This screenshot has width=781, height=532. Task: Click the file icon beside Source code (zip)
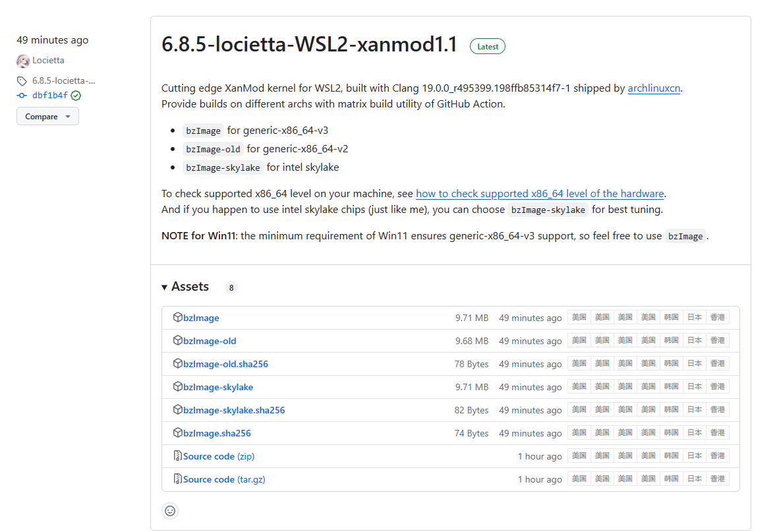pos(177,455)
